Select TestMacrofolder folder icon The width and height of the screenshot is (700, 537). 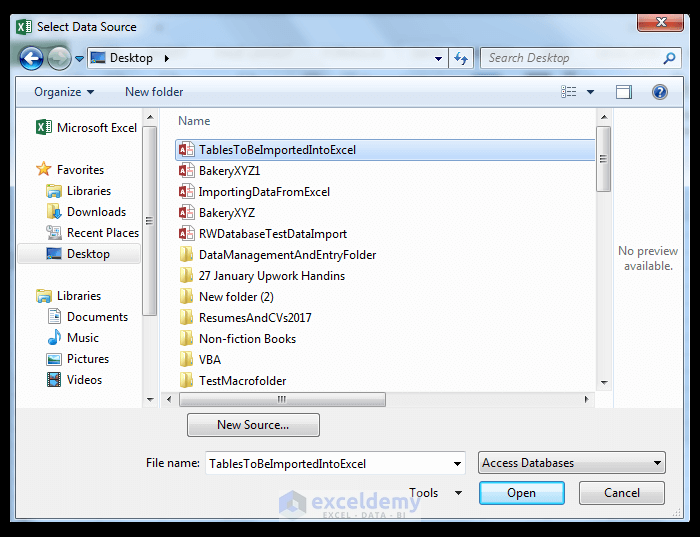[x=186, y=380]
